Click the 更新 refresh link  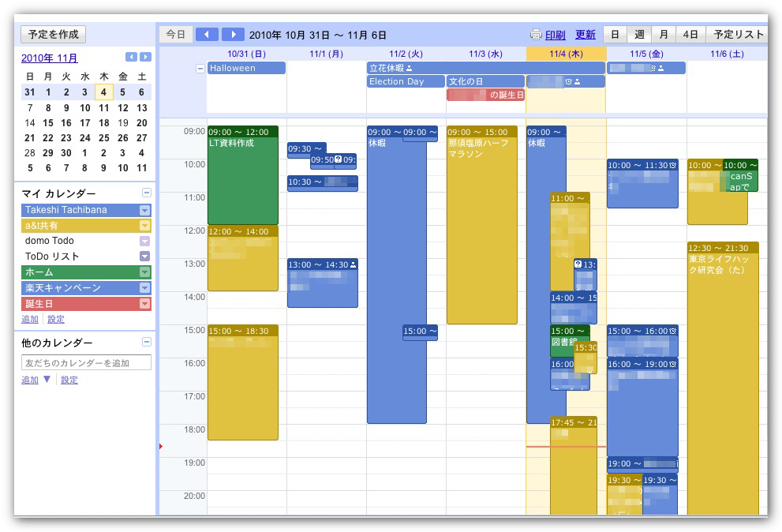pos(585,35)
